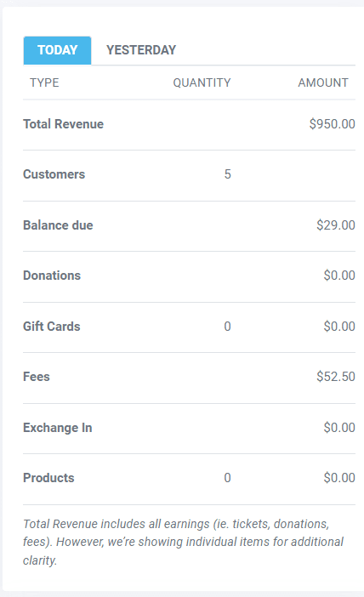Image resolution: width=364 pixels, height=597 pixels.
Task: Select the Total Revenue row label
Action: click(x=63, y=124)
